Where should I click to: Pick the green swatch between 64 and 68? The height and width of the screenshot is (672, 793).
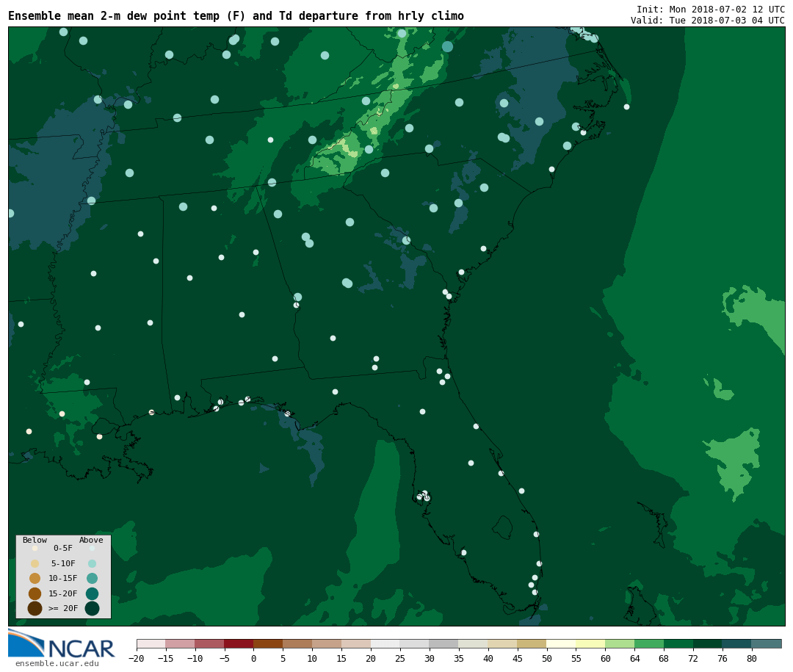[x=649, y=644]
